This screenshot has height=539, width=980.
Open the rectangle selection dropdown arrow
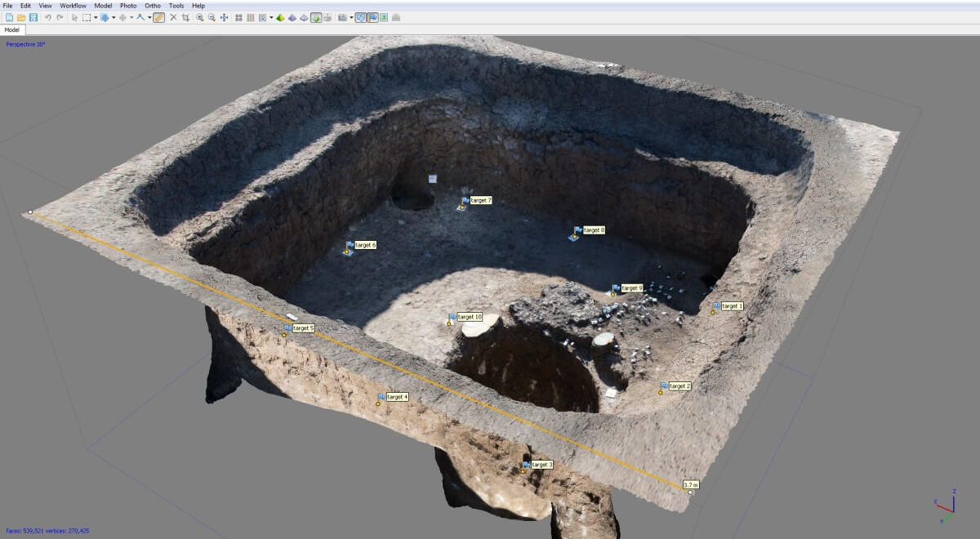[x=96, y=17]
